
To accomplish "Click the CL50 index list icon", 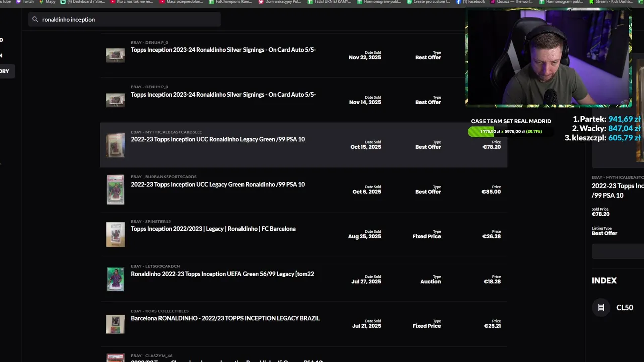I will [x=601, y=307].
